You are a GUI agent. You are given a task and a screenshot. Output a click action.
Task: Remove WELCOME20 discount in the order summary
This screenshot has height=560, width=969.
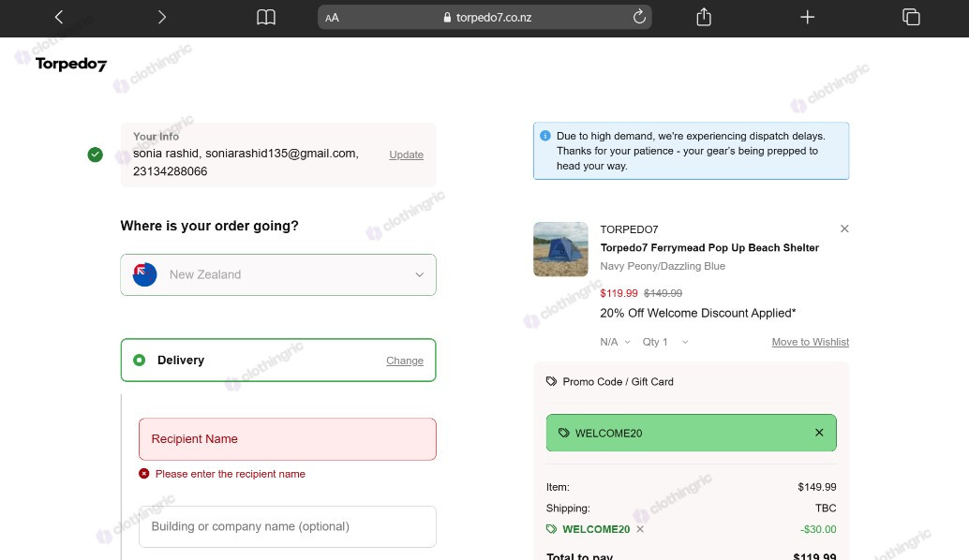[x=640, y=529]
